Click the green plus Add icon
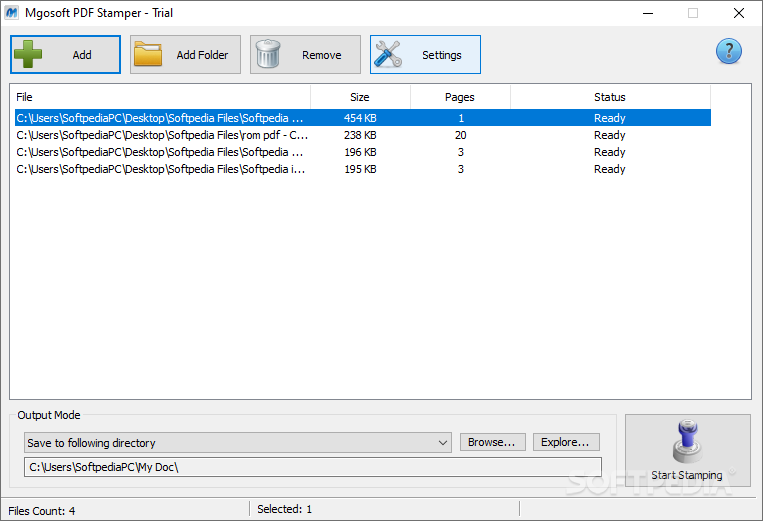The image size is (763, 521). click(x=28, y=54)
